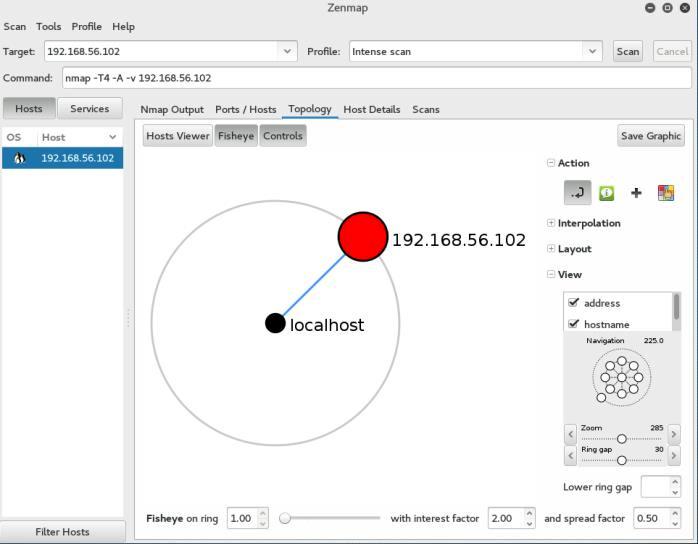Select the Topology tab

point(310,109)
